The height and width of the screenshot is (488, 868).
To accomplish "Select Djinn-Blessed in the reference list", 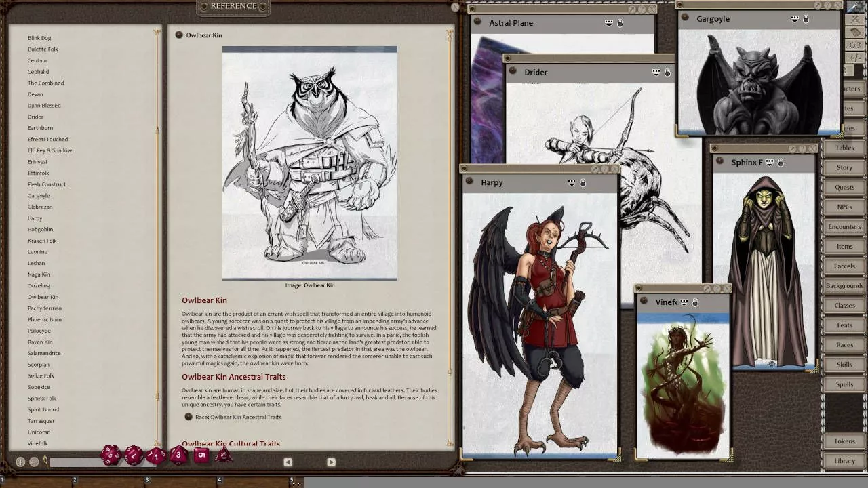I will [44, 105].
